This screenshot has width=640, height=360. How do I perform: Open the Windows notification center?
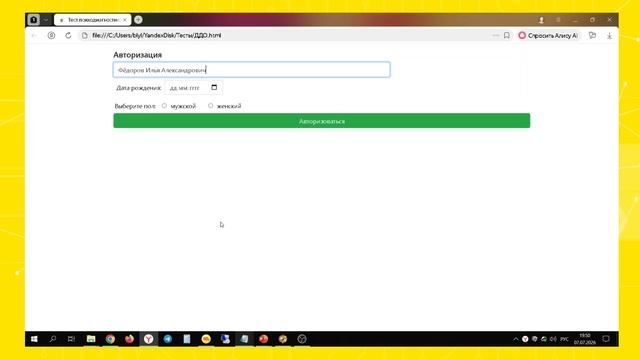point(606,339)
